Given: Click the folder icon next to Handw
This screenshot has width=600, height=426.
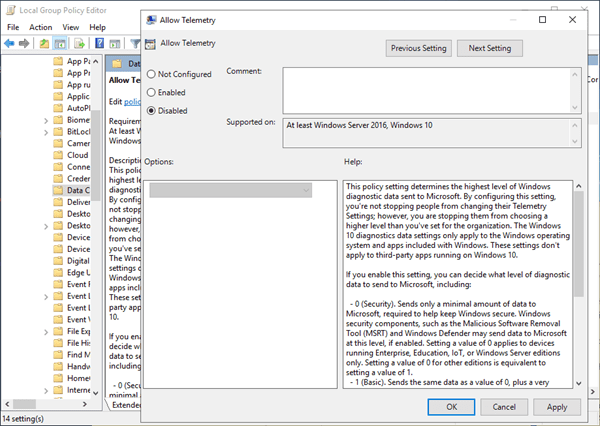Looking at the screenshot, I should pos(58,366).
